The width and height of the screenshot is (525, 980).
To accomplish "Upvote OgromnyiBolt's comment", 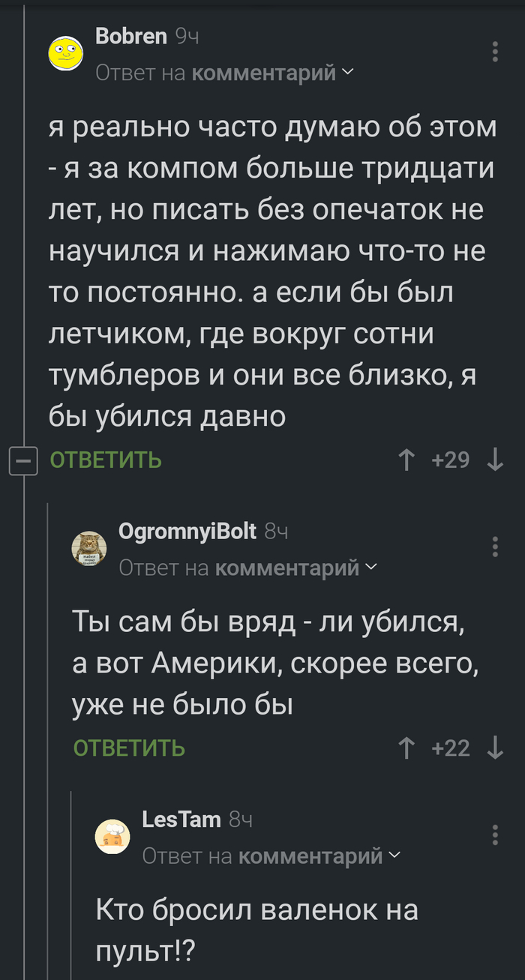I will coord(407,748).
